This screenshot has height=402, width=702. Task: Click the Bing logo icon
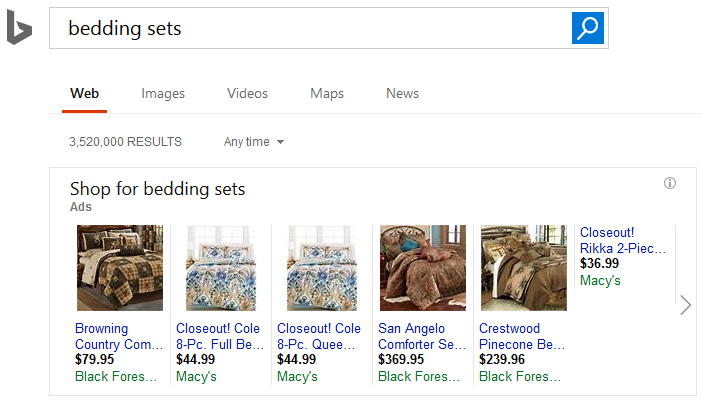pyautogui.click(x=18, y=29)
